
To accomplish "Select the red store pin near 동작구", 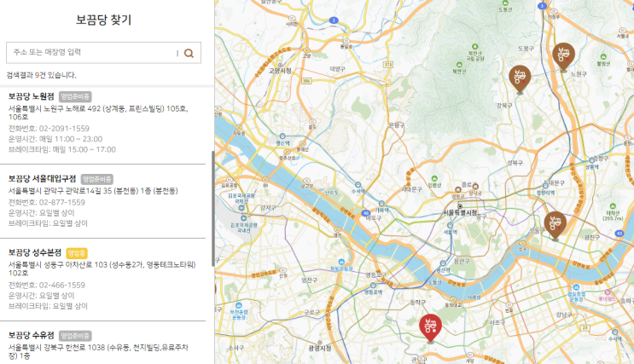I will click(431, 328).
